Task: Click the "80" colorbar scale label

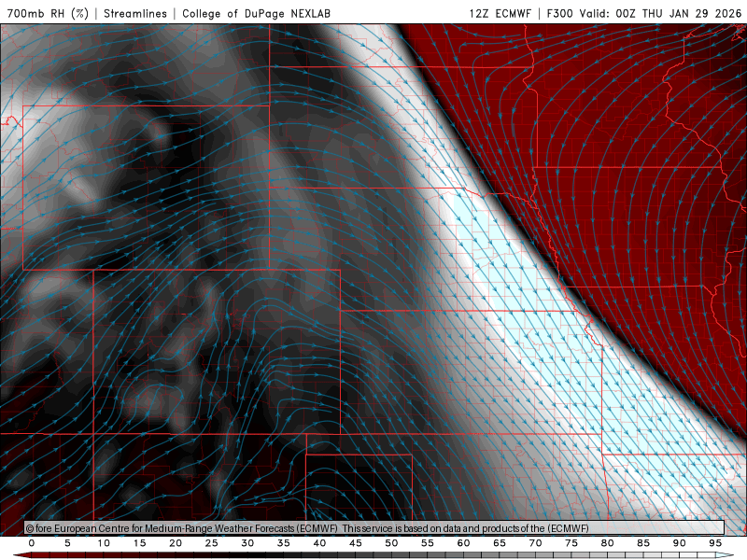Action: click(x=608, y=543)
